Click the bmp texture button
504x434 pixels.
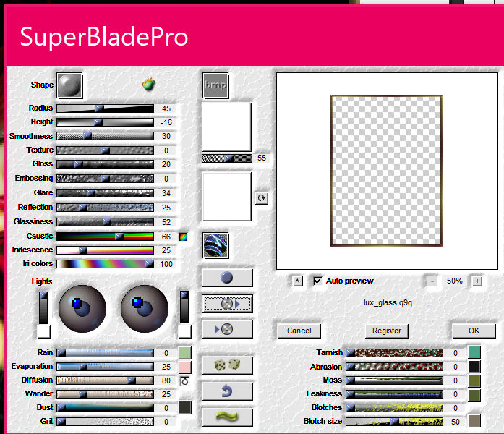point(215,85)
